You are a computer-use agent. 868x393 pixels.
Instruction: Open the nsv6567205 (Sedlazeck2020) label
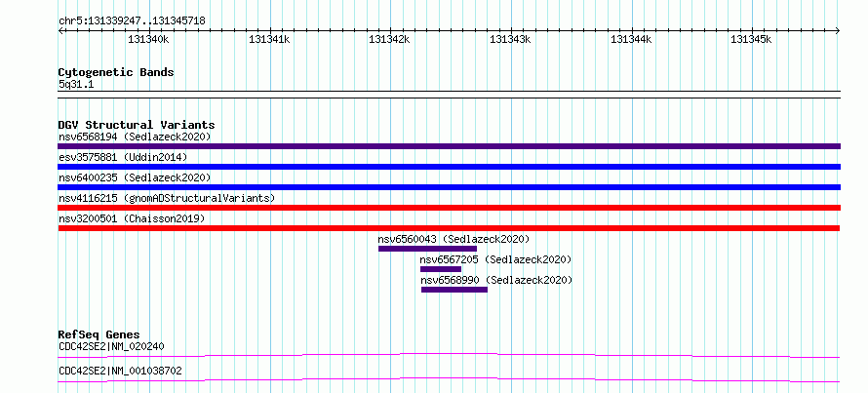[x=495, y=259]
